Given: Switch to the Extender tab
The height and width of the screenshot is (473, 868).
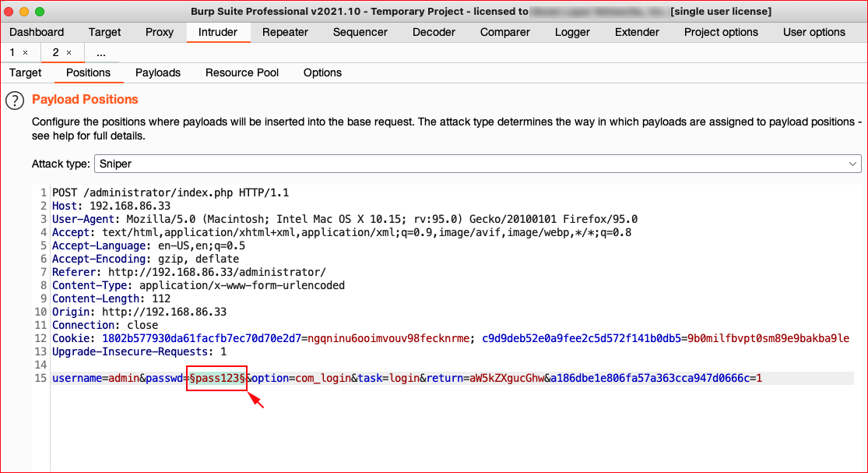Looking at the screenshot, I should pyautogui.click(x=637, y=32).
